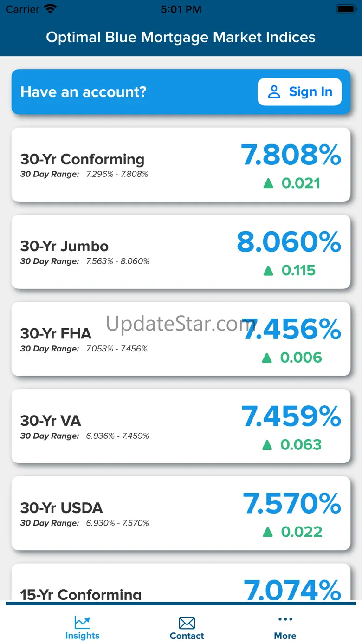Viewport: 362px width, 644px height.
Task: Tap the Sign In button
Action: (299, 92)
